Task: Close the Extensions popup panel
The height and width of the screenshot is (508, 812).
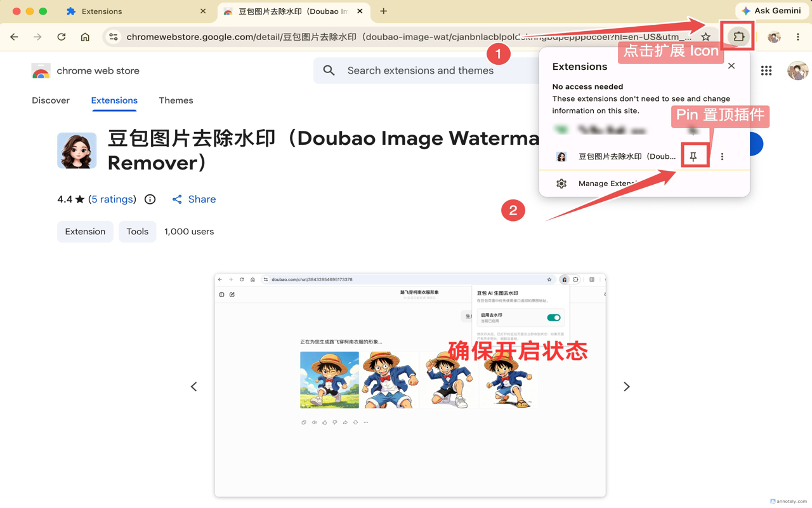Action: coord(731,66)
